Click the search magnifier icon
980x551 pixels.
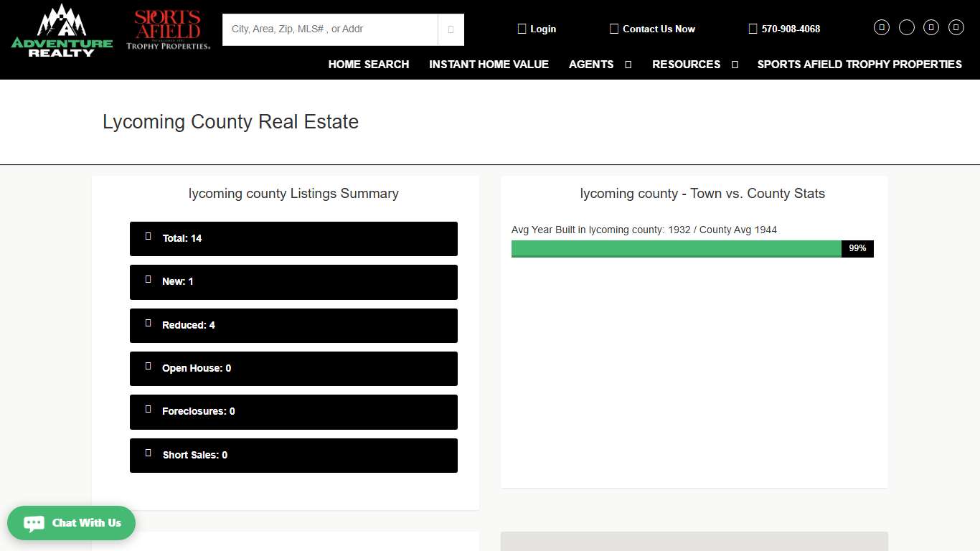451,29
